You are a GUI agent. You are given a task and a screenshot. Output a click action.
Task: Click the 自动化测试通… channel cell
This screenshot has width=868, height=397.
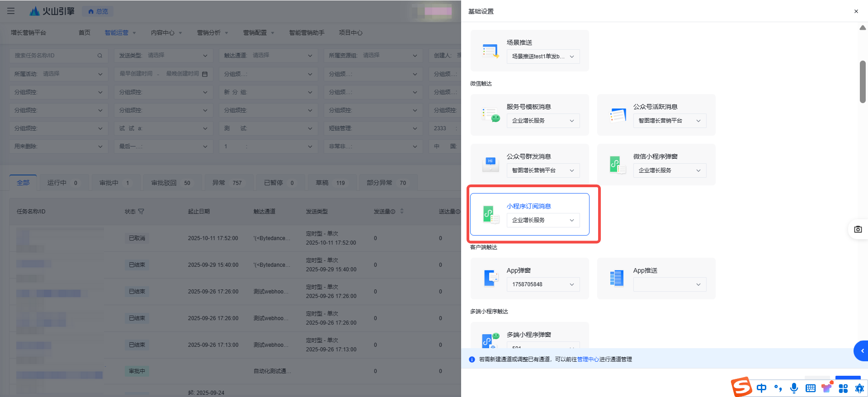[272, 371]
